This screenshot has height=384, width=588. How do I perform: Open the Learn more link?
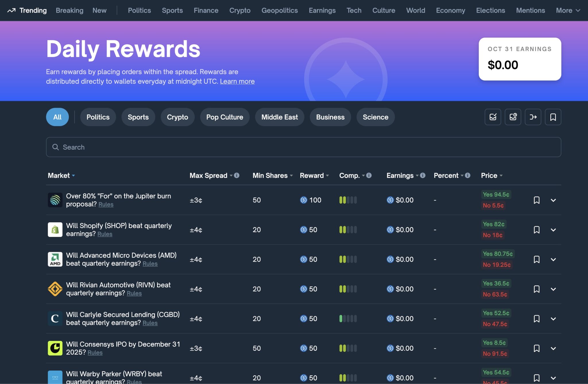237,81
